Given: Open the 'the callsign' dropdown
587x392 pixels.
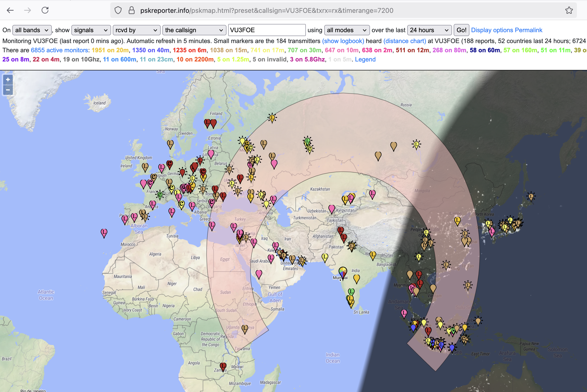Looking at the screenshot, I should 194,30.
